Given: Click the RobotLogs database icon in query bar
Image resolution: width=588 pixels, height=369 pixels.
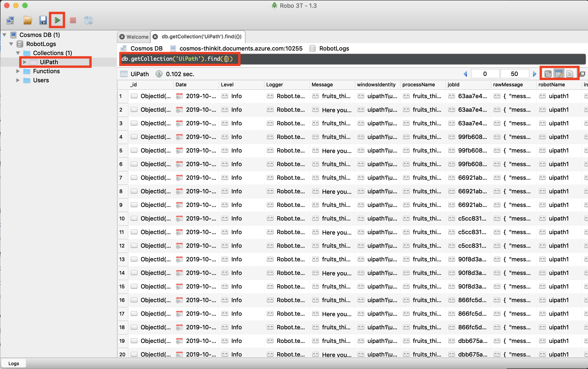Looking at the screenshot, I should pos(313,48).
